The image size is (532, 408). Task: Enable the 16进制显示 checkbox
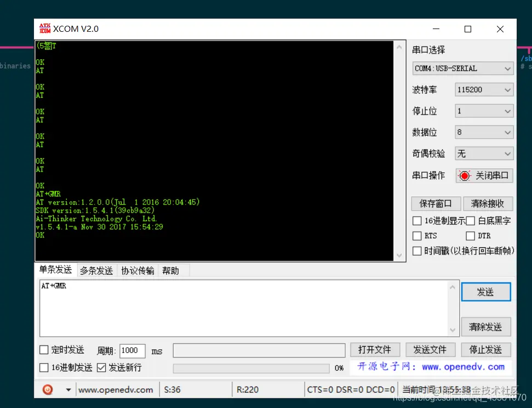pos(417,221)
